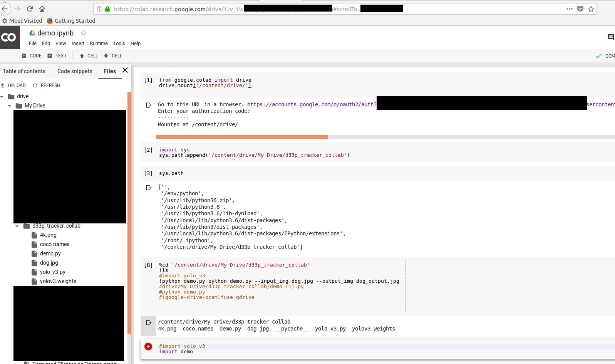Open the Runtime menu
615x364 pixels.
pos(99,44)
